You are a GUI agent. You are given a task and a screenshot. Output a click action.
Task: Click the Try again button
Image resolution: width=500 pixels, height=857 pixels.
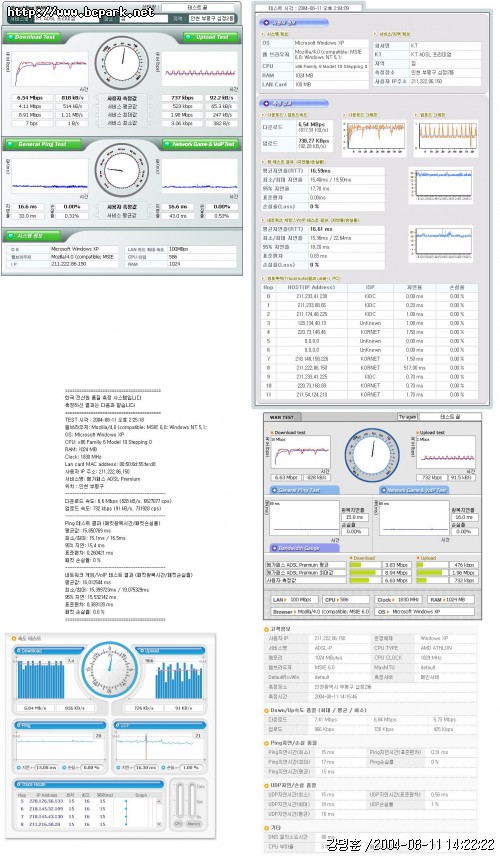[407, 417]
